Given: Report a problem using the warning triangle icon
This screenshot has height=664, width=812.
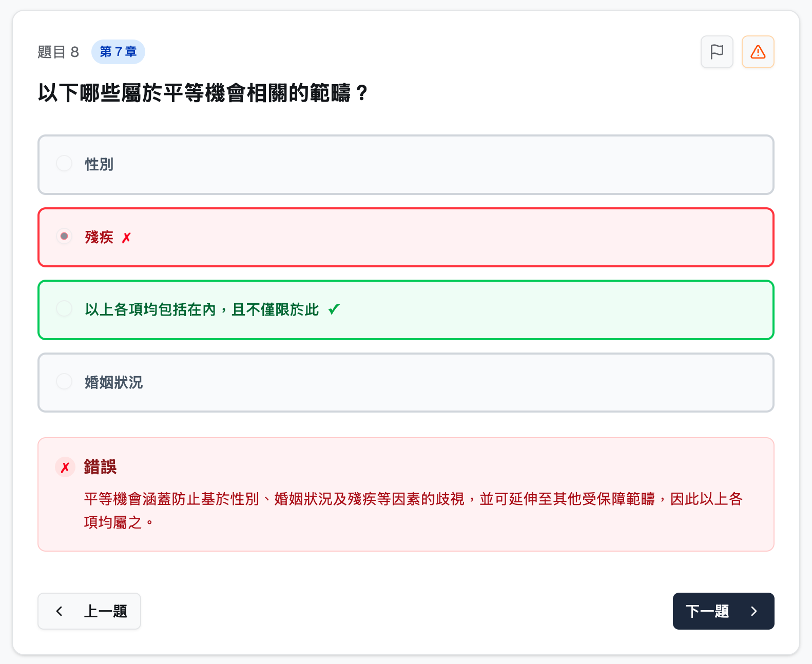Looking at the screenshot, I should pos(758,52).
